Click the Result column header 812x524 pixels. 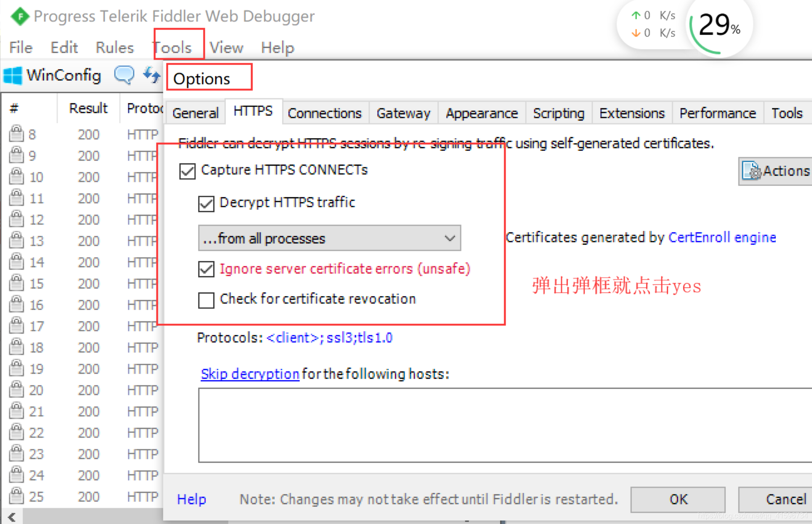(x=88, y=108)
